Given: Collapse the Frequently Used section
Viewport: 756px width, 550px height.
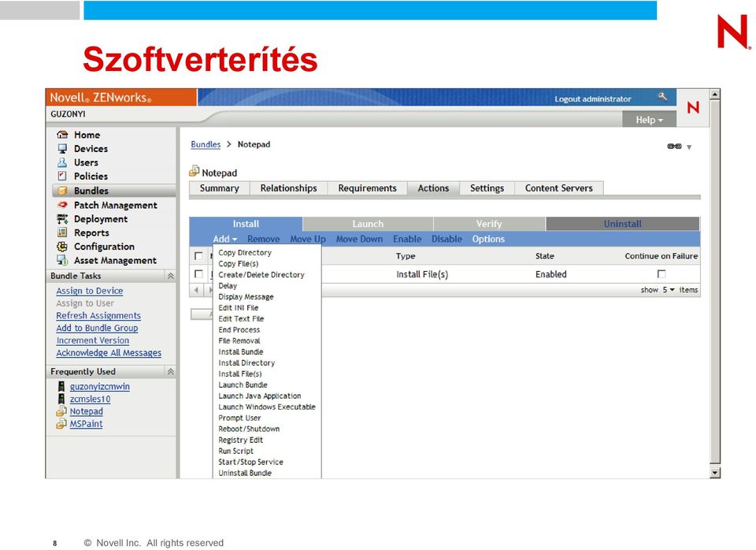Looking at the screenshot, I should [x=170, y=371].
